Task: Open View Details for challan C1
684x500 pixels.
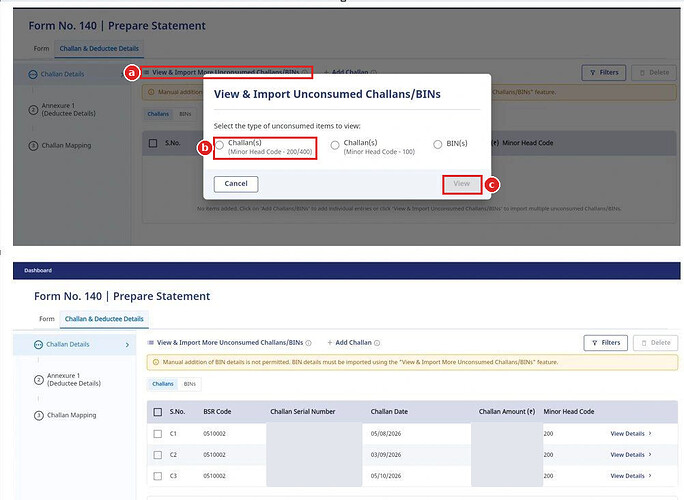Action: click(627, 434)
